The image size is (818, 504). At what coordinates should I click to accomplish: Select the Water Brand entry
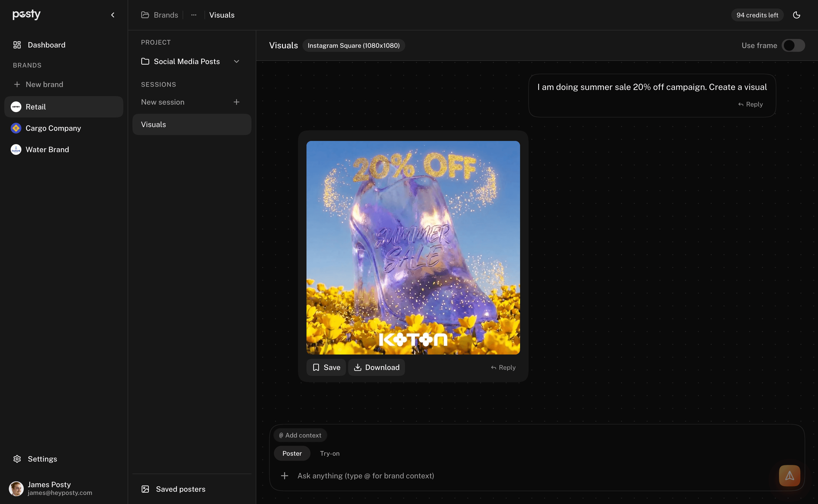64,149
